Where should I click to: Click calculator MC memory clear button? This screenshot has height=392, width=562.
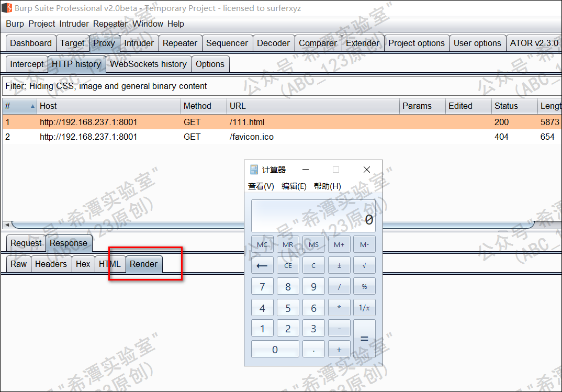[x=262, y=245]
